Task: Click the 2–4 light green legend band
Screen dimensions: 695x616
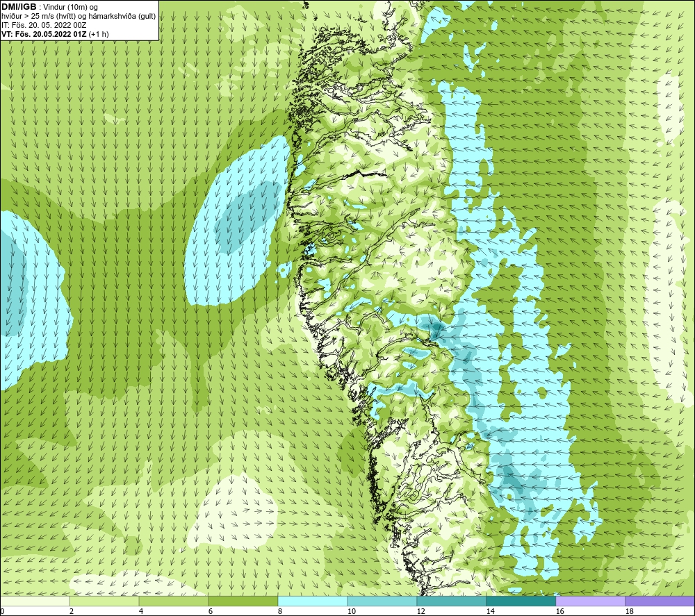Action: click(x=104, y=601)
